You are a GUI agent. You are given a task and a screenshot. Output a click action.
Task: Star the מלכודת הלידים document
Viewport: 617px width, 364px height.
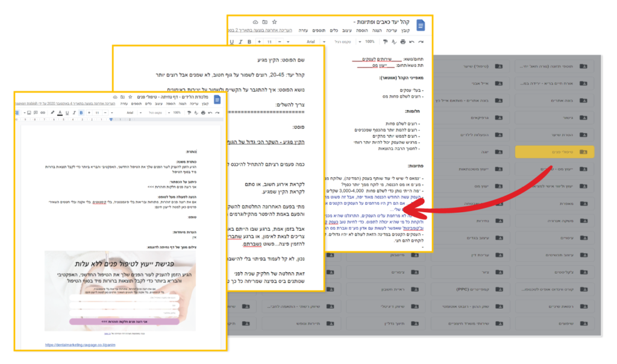[x=130, y=97]
